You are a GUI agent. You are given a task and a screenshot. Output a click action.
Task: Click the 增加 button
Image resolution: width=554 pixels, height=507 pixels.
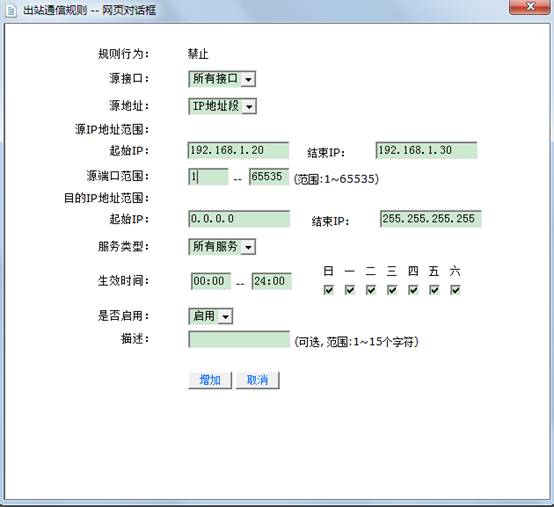pyautogui.click(x=210, y=380)
